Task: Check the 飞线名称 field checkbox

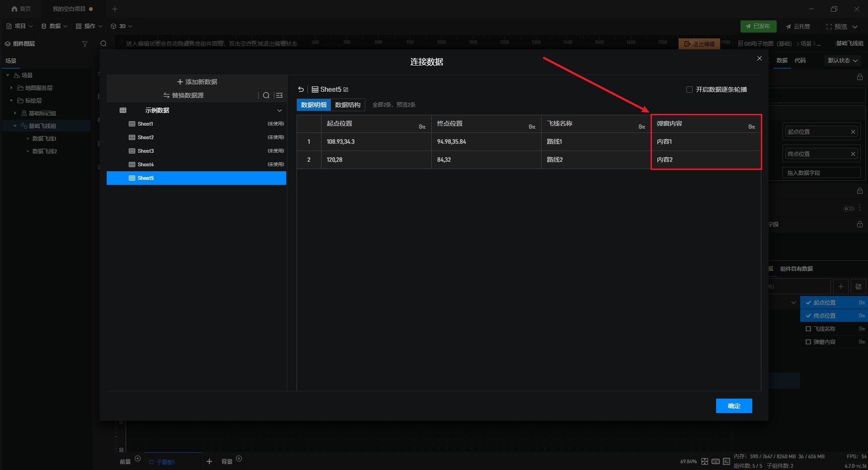Action: click(808, 329)
